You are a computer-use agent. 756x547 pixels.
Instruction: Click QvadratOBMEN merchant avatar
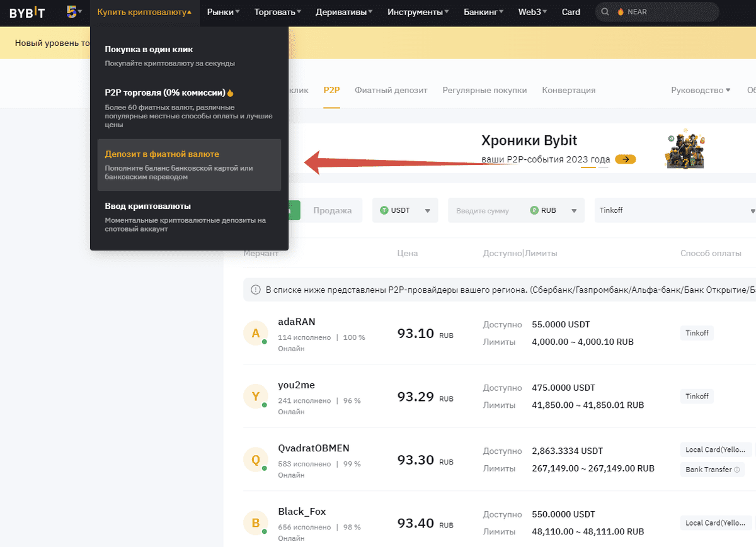tap(256, 460)
